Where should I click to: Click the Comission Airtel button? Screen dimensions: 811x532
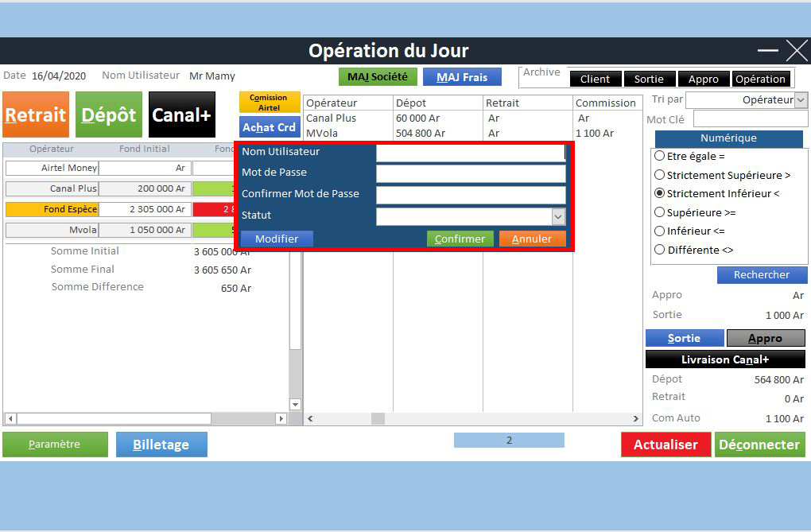pyautogui.click(x=269, y=103)
